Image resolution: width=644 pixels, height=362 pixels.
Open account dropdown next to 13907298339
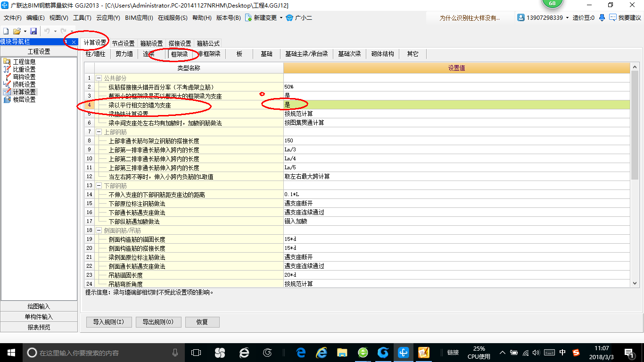click(568, 18)
